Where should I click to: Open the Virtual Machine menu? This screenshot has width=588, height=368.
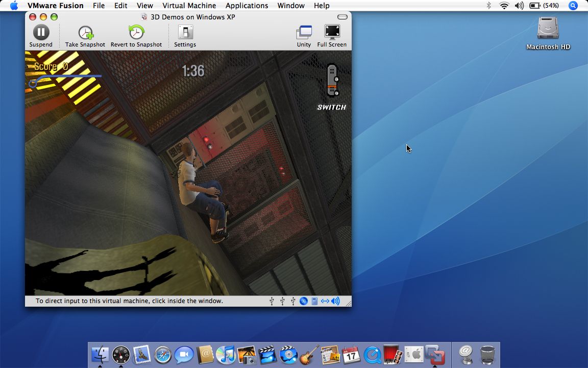click(189, 6)
